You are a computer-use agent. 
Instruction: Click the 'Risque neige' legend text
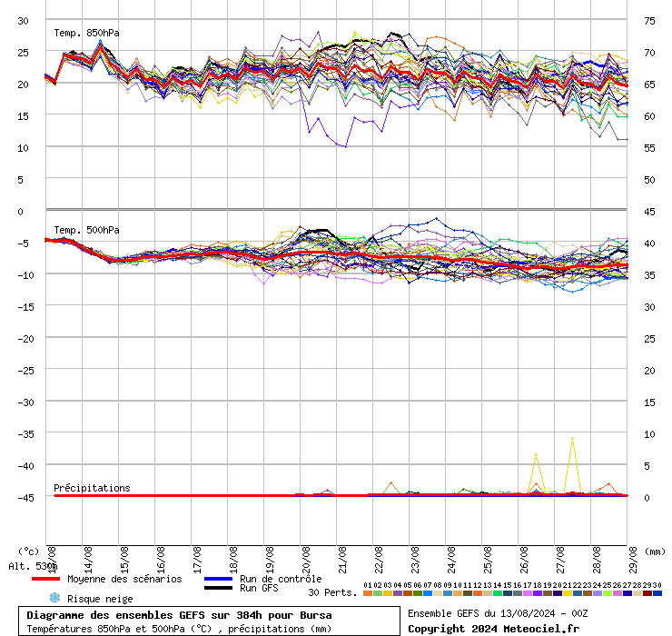point(100,599)
